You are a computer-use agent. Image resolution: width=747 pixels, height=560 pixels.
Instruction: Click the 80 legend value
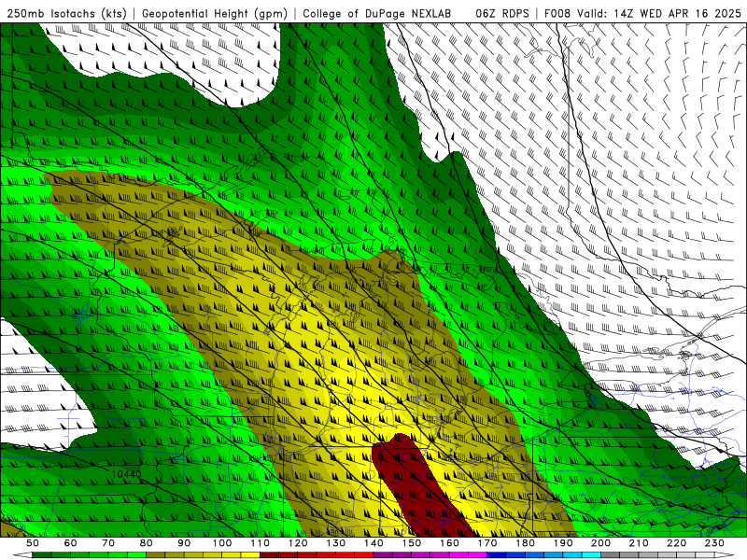coord(146,543)
